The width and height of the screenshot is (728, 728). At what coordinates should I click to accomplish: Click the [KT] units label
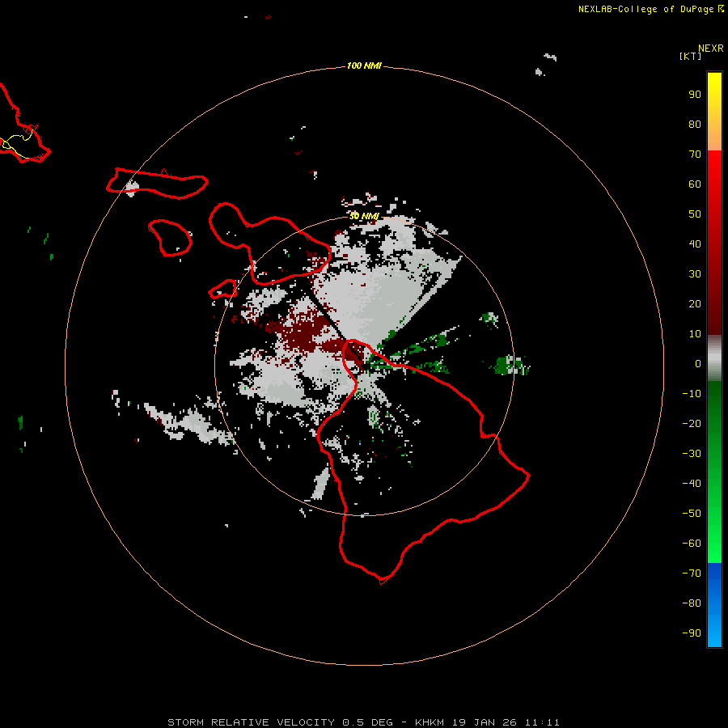[x=690, y=56]
